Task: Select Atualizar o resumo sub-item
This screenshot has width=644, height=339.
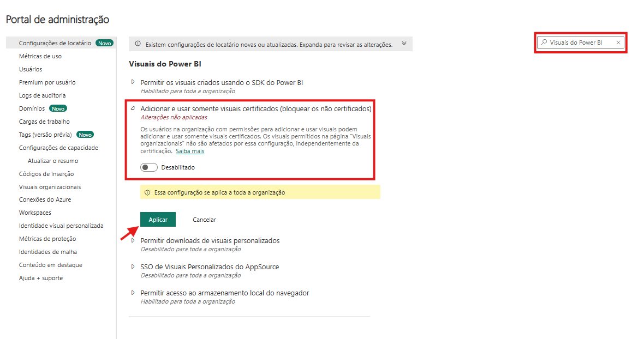Action: (x=53, y=161)
